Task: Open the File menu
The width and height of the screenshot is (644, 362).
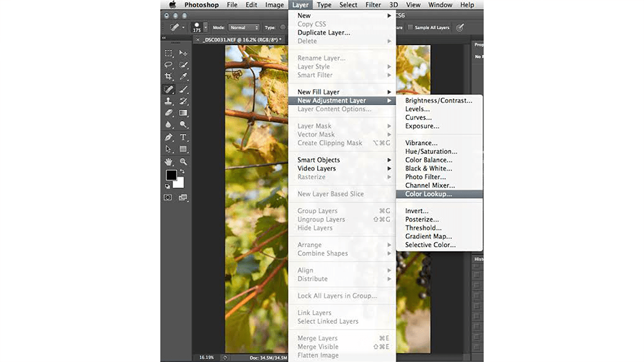Action: (232, 5)
